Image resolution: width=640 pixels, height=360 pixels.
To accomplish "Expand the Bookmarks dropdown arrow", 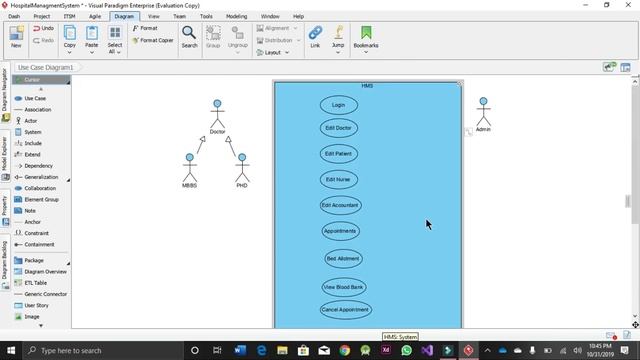I will tap(366, 52).
